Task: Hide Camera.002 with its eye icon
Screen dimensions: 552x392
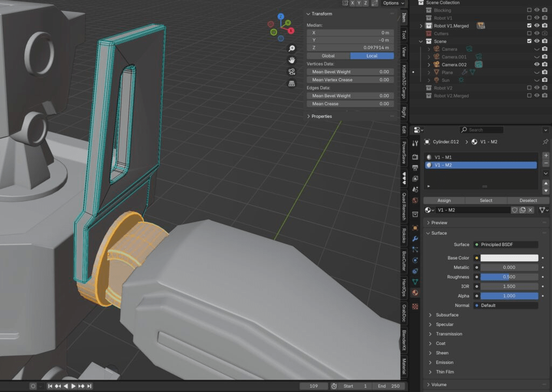Action: (536, 65)
